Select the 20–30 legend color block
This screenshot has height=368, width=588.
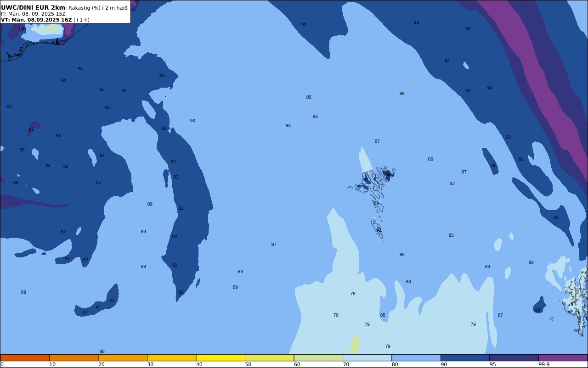[x=123, y=357]
